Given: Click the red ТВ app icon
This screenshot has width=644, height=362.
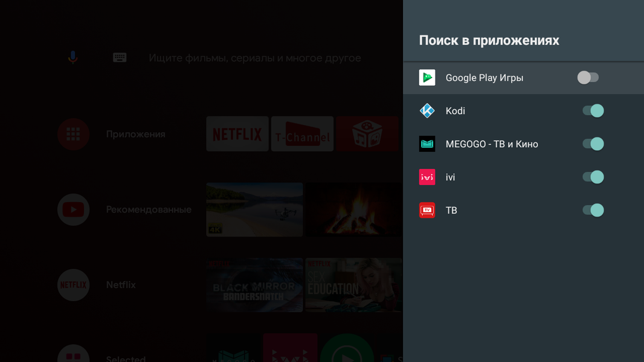Looking at the screenshot, I should tap(427, 211).
